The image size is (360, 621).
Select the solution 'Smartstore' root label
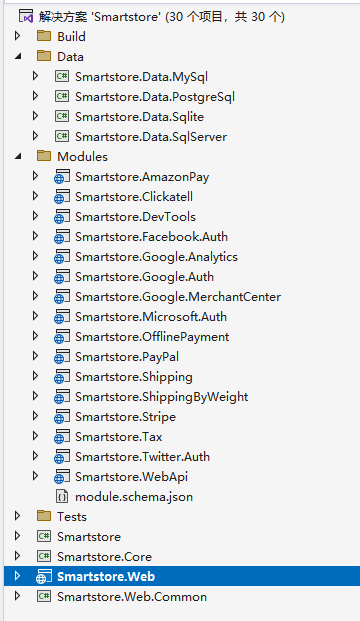coord(162,17)
